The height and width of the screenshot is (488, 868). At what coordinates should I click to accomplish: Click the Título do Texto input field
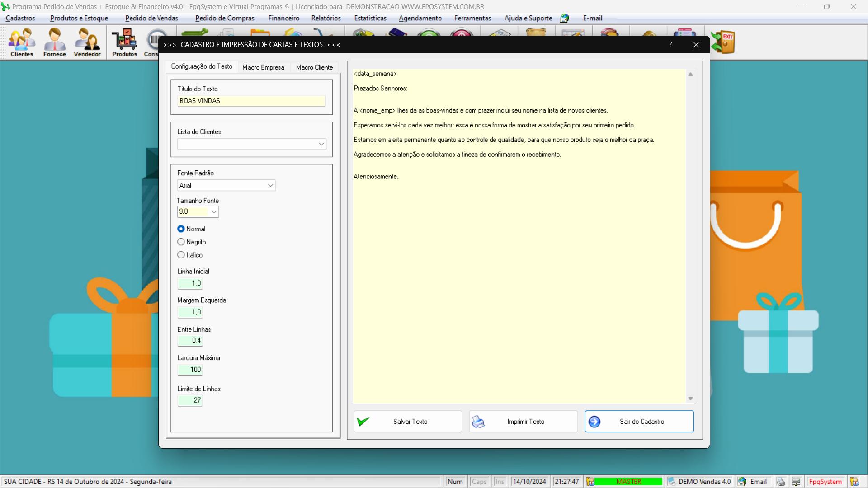click(251, 100)
